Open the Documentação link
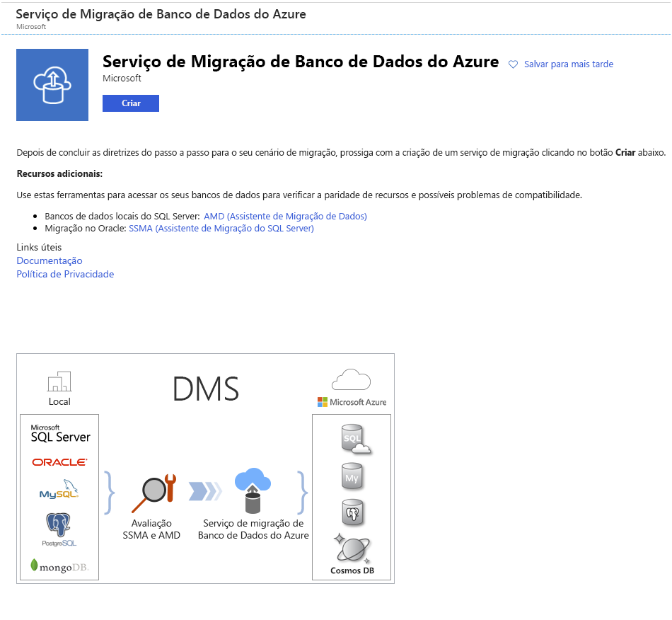The width and height of the screenshot is (672, 620). pyautogui.click(x=49, y=260)
